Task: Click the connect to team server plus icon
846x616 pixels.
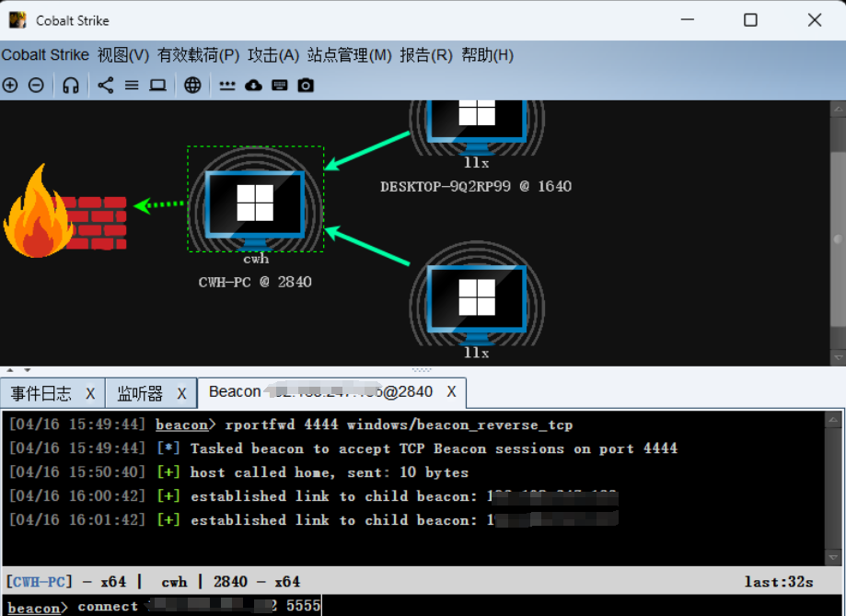Action: (x=10, y=86)
